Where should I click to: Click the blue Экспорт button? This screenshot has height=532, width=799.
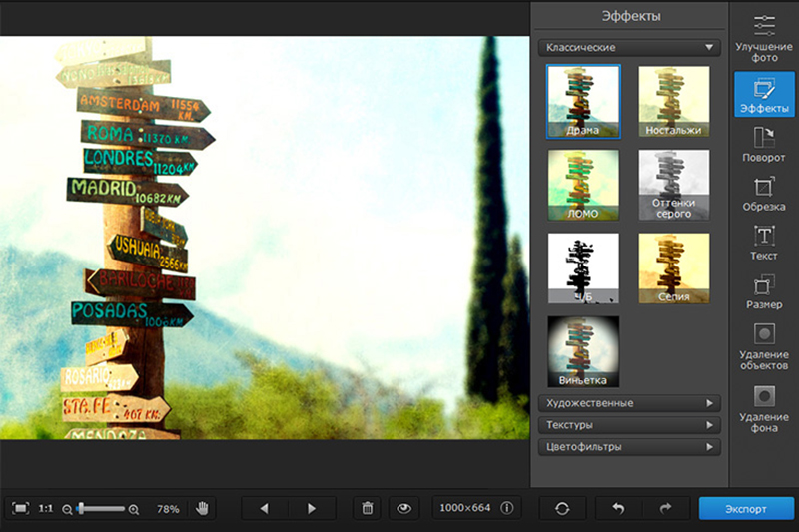click(x=746, y=508)
